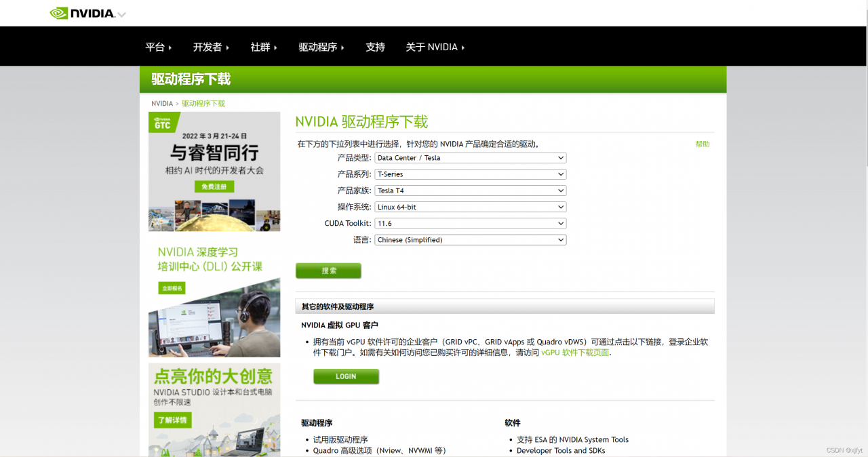Open the 试用版驱动程序 link

(340, 439)
